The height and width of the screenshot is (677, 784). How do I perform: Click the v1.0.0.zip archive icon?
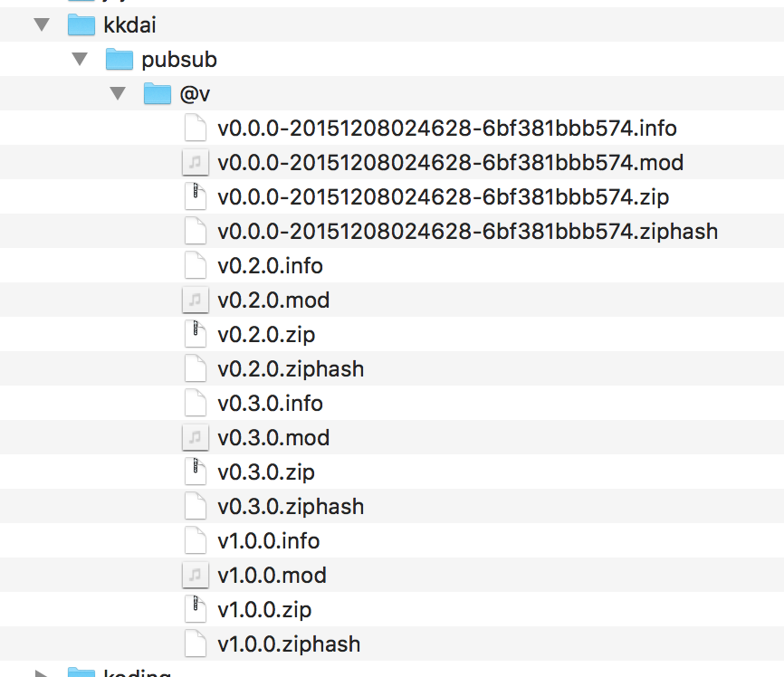pyautogui.click(x=195, y=609)
